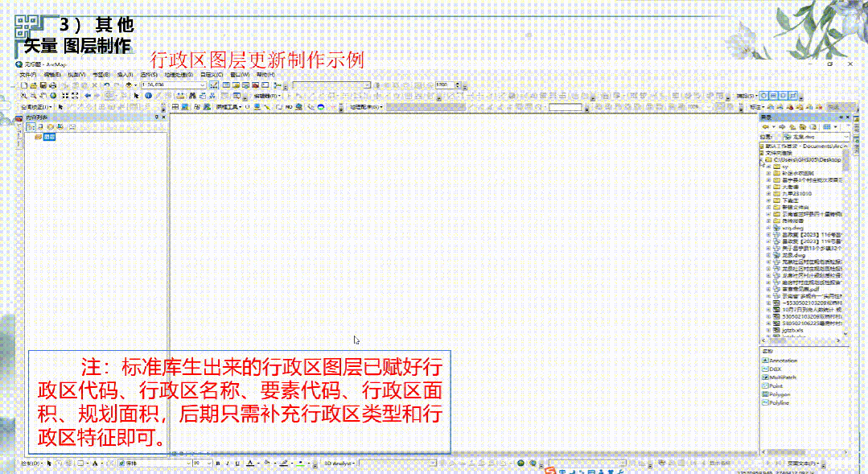Click the Editor toolbar icon beside scale box
868x474 pixels.
click(x=214, y=85)
